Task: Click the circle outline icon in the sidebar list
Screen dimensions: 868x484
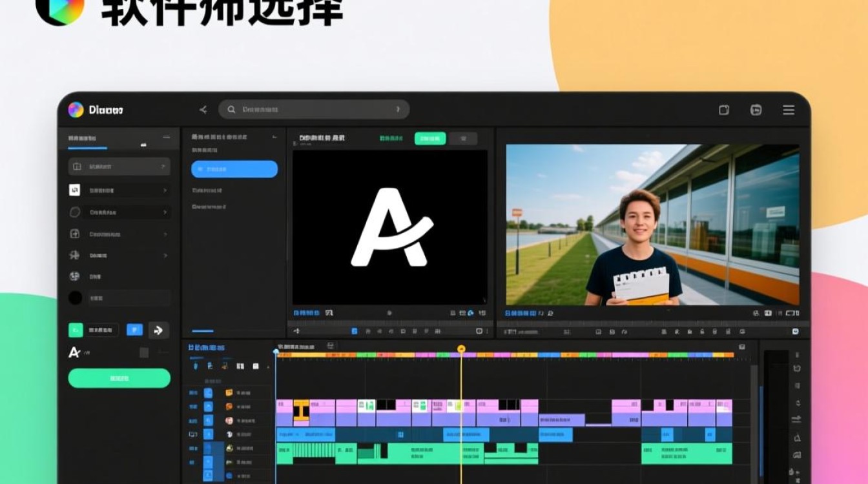Action: click(x=75, y=212)
